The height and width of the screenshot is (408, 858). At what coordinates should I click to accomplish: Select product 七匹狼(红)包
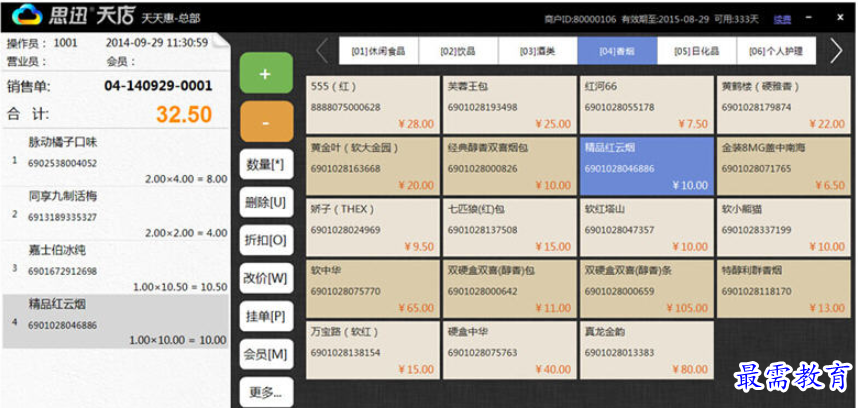509,228
